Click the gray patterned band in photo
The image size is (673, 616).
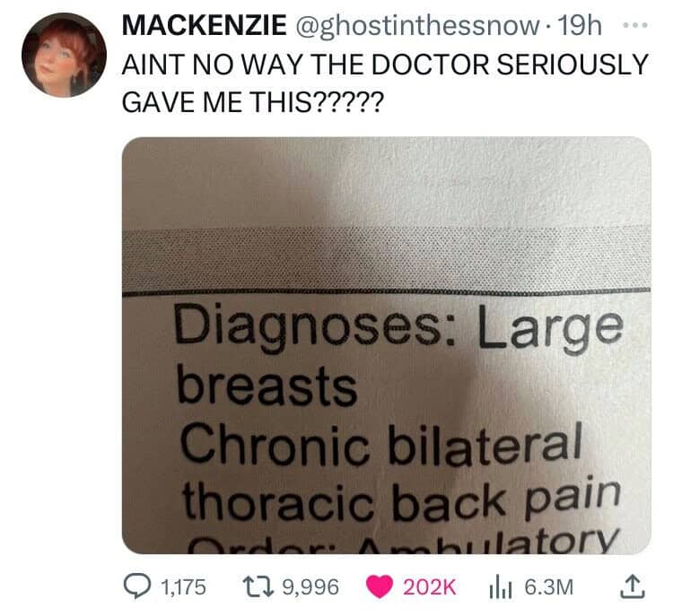[x=386, y=261]
